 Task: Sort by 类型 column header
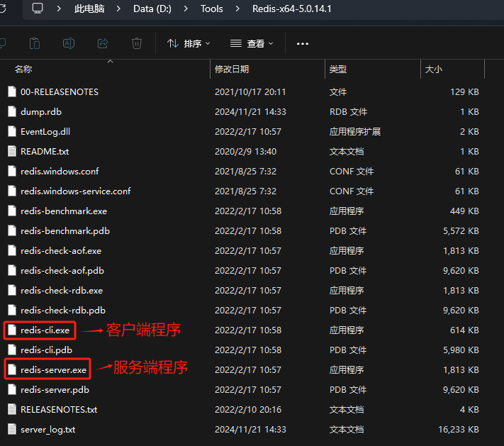click(338, 69)
